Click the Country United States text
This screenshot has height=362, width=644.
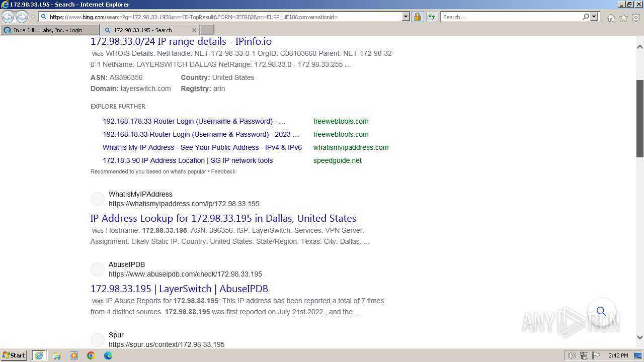point(218,77)
